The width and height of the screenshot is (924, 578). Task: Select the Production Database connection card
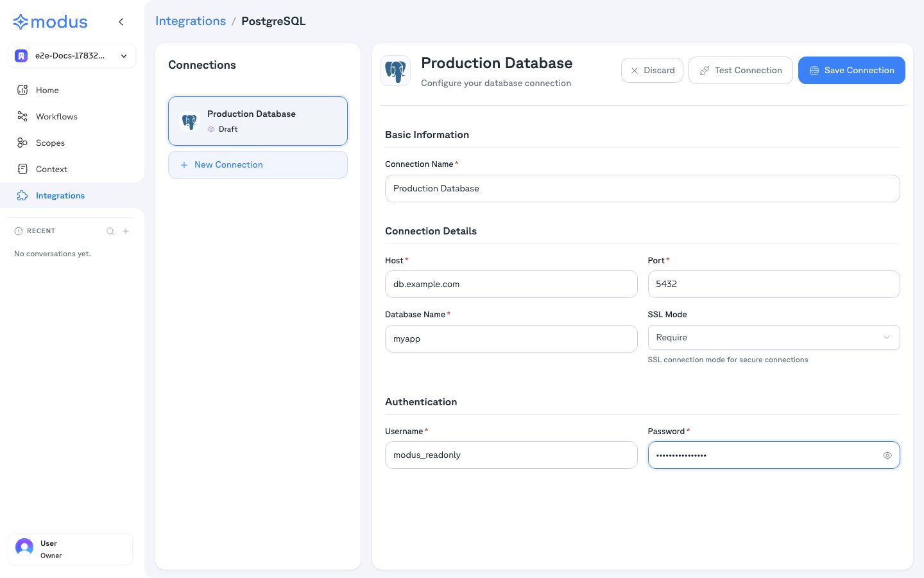pos(258,121)
